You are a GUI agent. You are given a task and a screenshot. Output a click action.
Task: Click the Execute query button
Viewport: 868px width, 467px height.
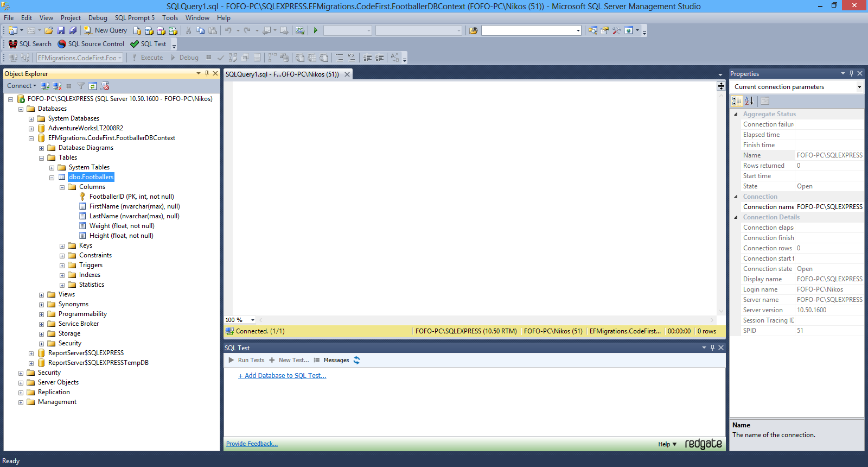click(147, 58)
